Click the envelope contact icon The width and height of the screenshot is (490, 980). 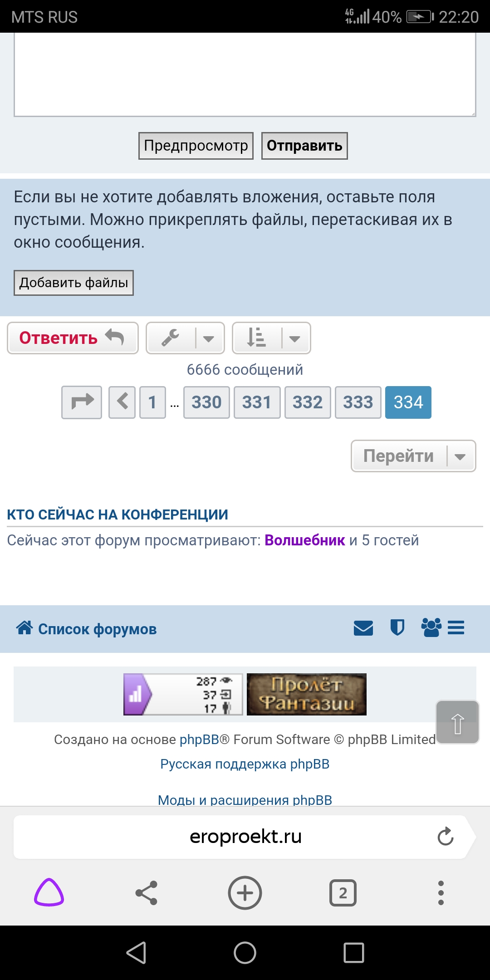[363, 628]
